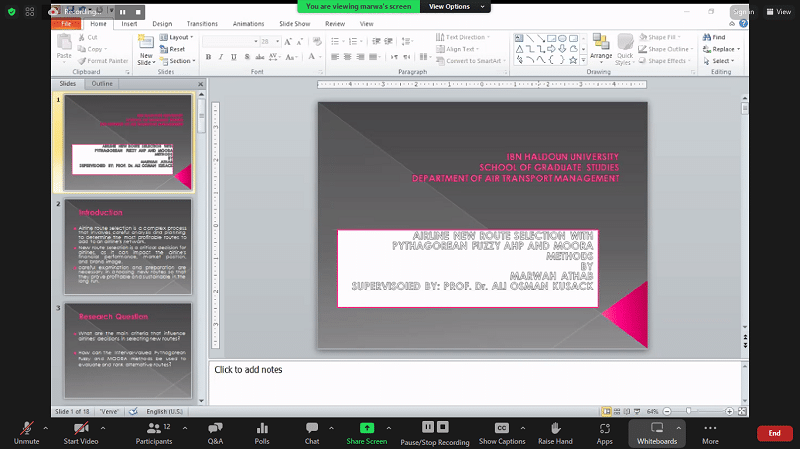
Task: Open the Participants panel
Action: point(153,430)
